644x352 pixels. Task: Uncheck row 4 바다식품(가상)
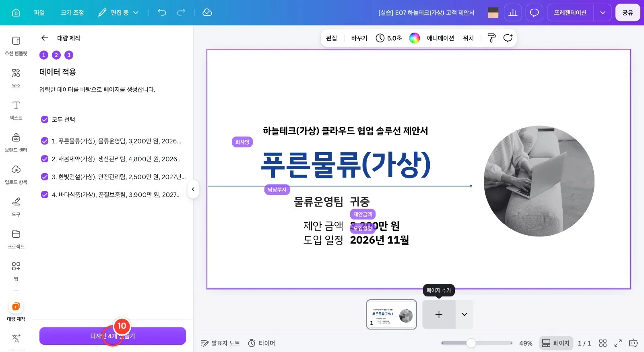tap(45, 195)
